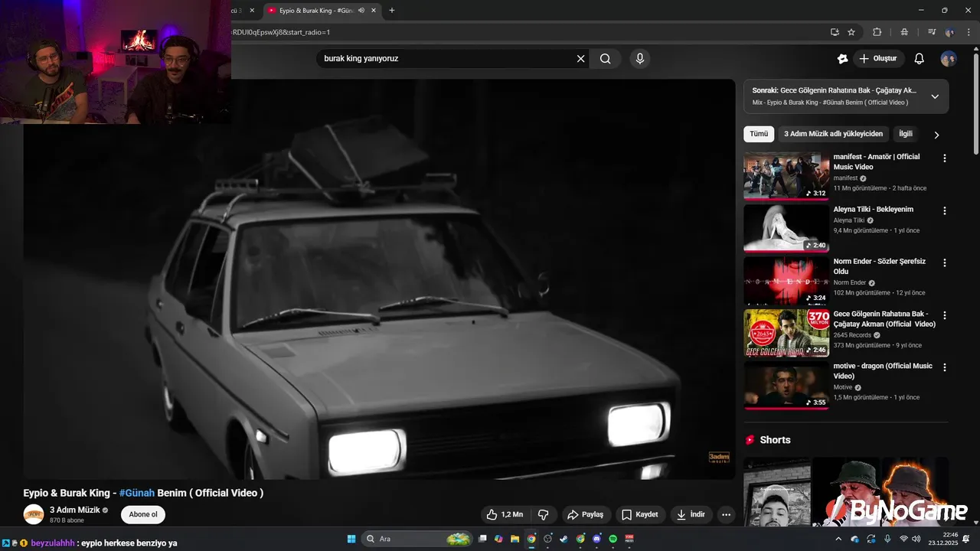Open Spotify from the taskbar
The image size is (980, 551).
click(x=613, y=539)
